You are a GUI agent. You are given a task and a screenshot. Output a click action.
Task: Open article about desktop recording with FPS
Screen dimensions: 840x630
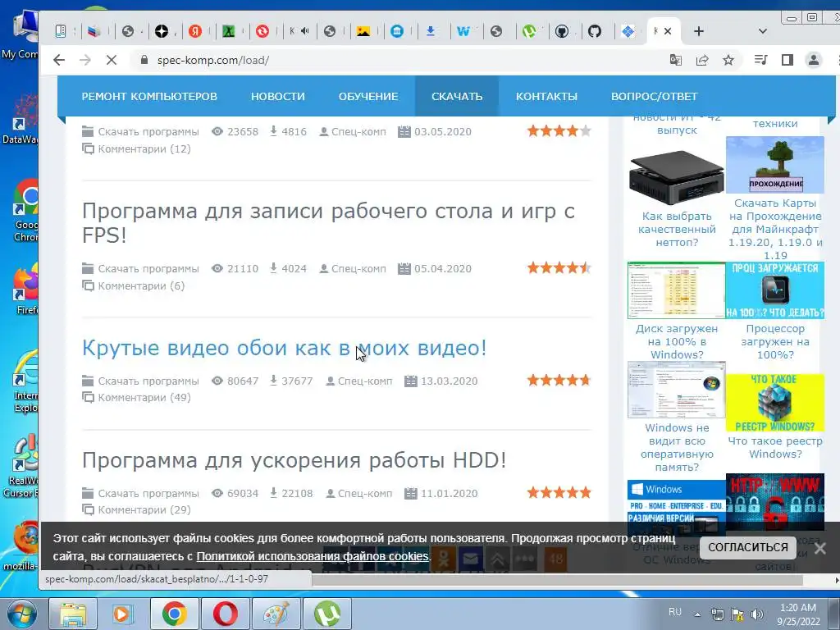pos(328,222)
